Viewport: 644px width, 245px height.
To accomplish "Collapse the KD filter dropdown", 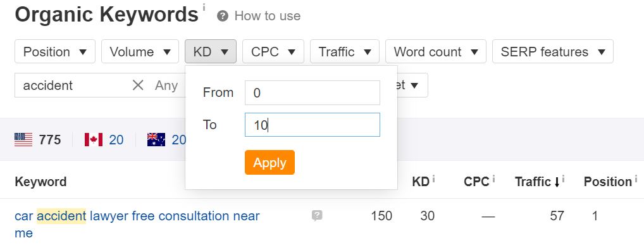I will tap(211, 51).
